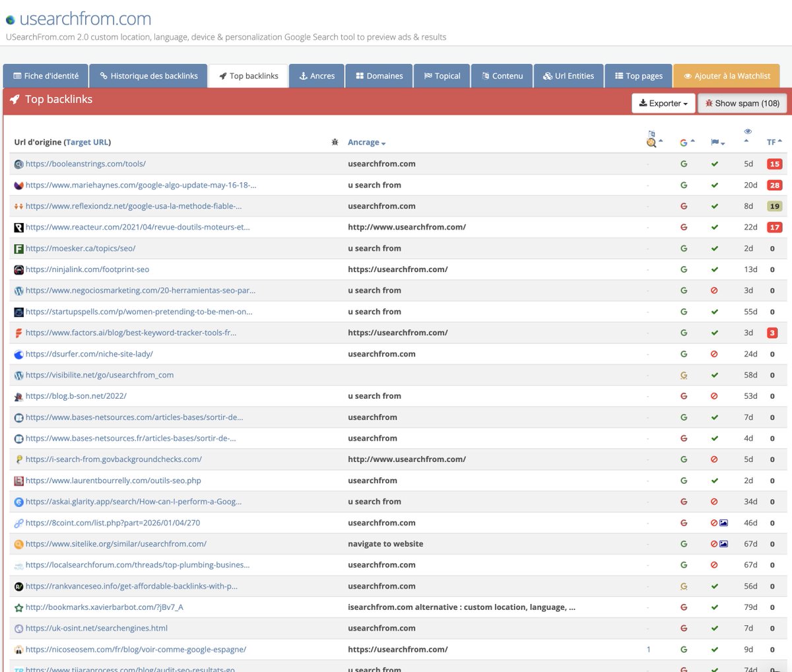Click the favicon beside reacteur.com link
The width and height of the screenshot is (792, 672).
coord(18,227)
